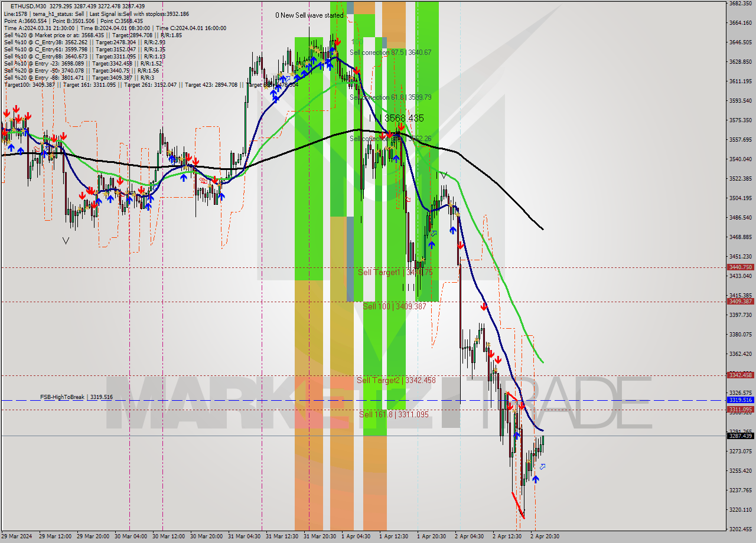Click the black 3287.439 current price tag
Viewport: 756px width, 543px height.
[x=741, y=436]
